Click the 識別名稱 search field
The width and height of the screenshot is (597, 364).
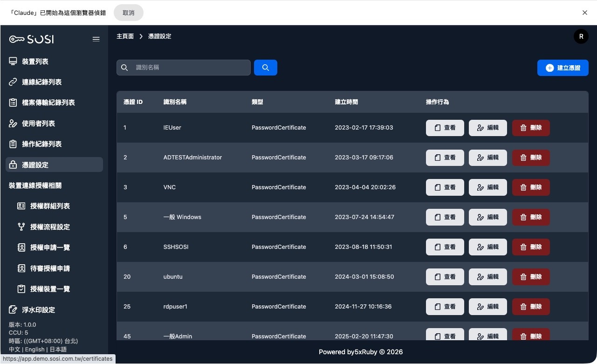tap(189, 68)
